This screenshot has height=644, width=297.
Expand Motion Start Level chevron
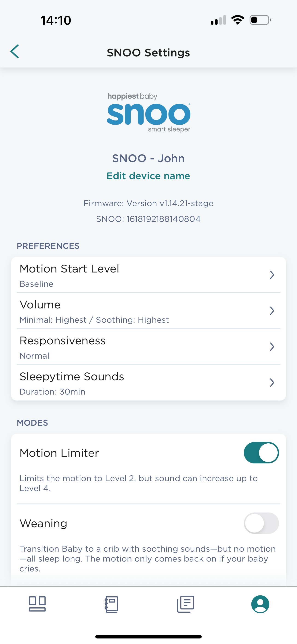click(272, 275)
